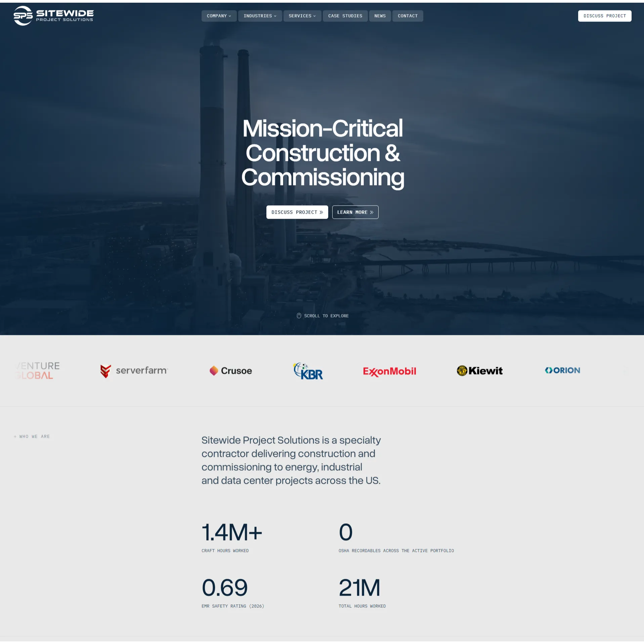Viewport: 644px width, 644px height.
Task: Click the Crusoe logo
Action: pyautogui.click(x=231, y=371)
